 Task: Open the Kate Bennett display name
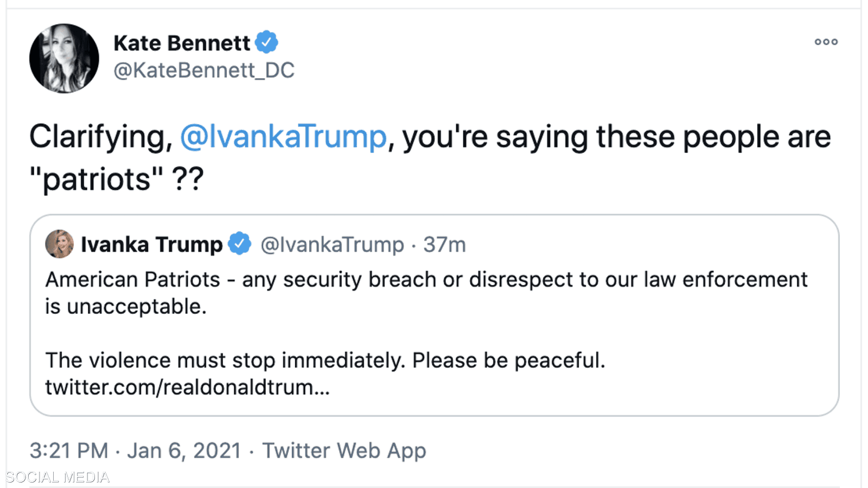(182, 43)
